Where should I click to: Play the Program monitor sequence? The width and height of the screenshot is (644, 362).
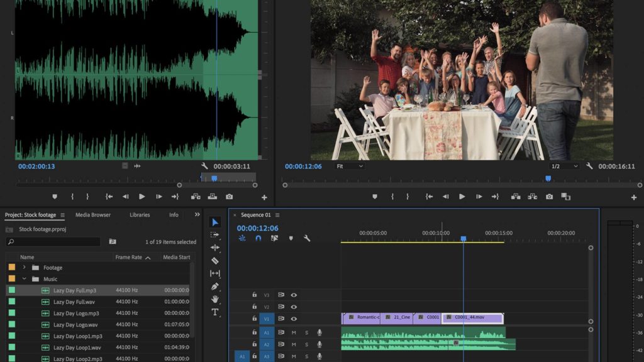click(x=462, y=197)
